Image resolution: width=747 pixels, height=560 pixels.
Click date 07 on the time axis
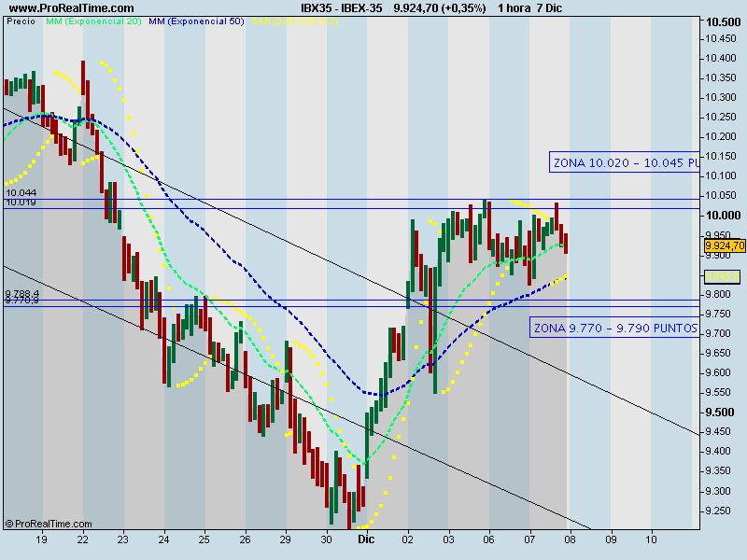tap(529, 539)
